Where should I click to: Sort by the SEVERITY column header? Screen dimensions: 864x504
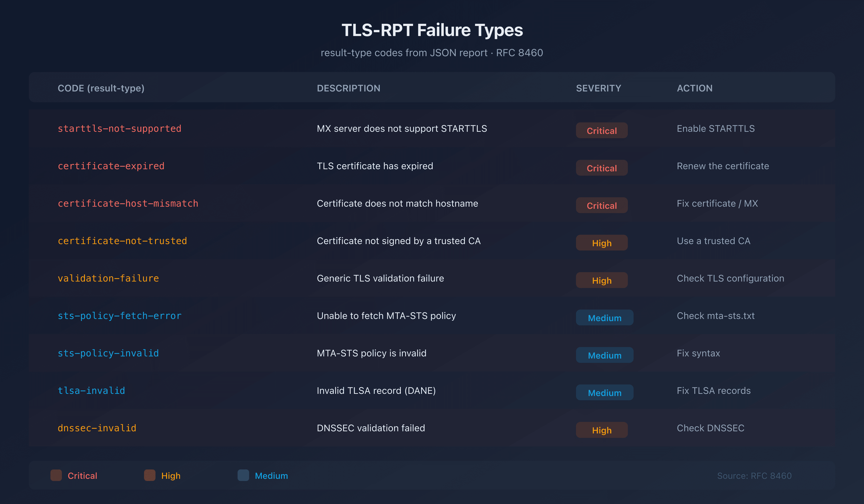point(598,88)
